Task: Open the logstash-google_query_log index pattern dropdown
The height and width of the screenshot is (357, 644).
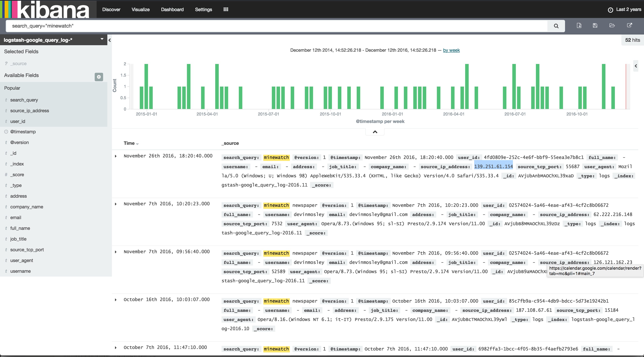Action: (102, 39)
